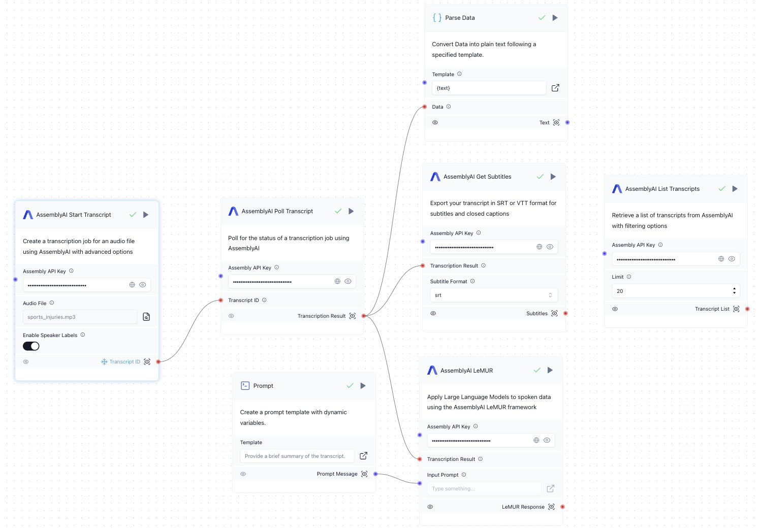Open Prompt template editor icon

(363, 456)
